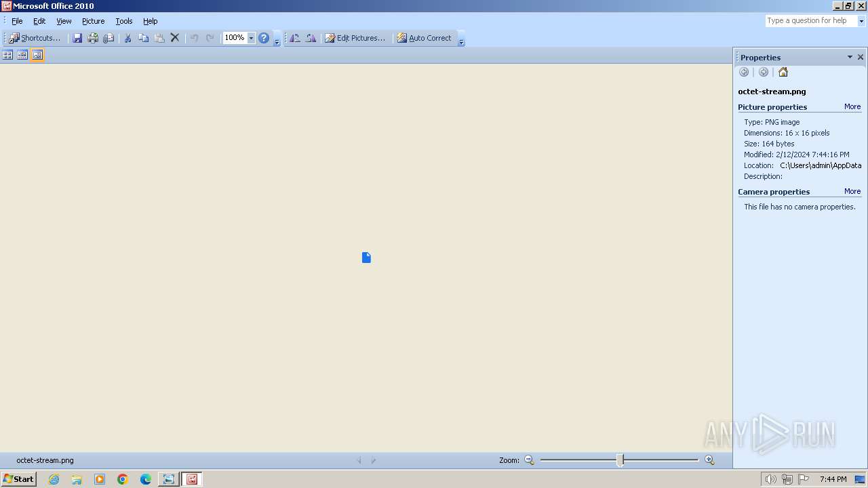868x488 pixels.
Task: Open the Windows Start menu
Action: [x=19, y=479]
